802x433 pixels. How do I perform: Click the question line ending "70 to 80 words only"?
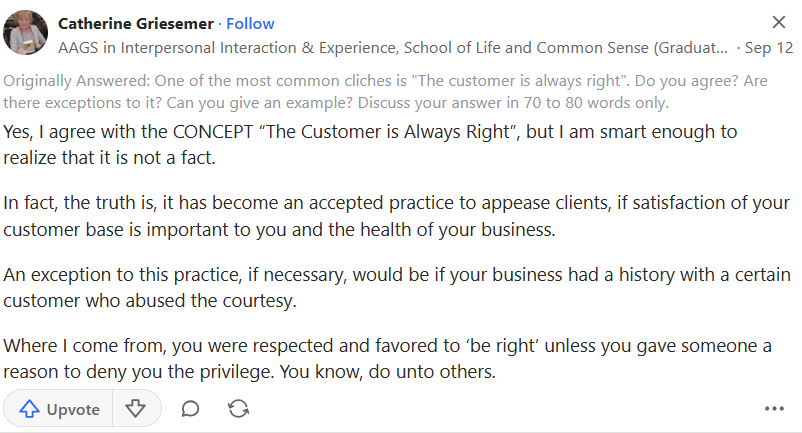coord(336,103)
